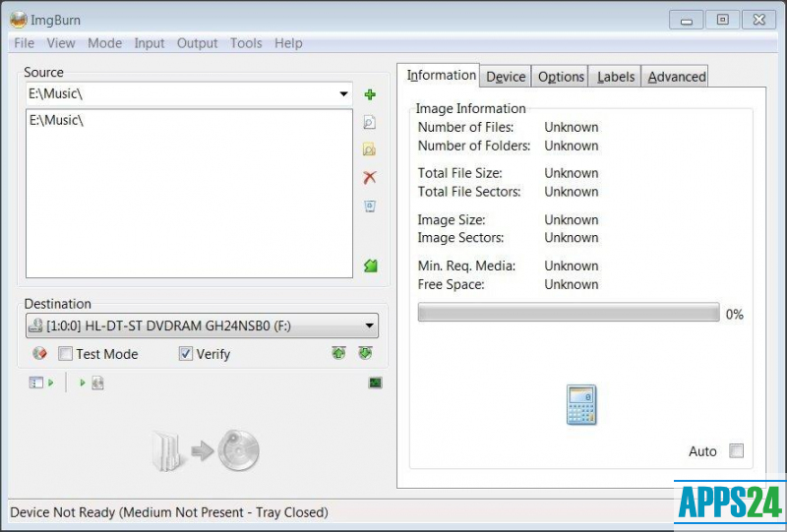
Task: Click the browse for folder icon
Action: (x=370, y=149)
